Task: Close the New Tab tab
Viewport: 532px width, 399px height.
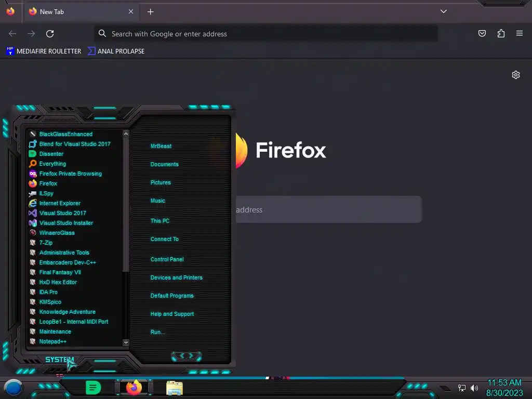Action: pos(131,11)
